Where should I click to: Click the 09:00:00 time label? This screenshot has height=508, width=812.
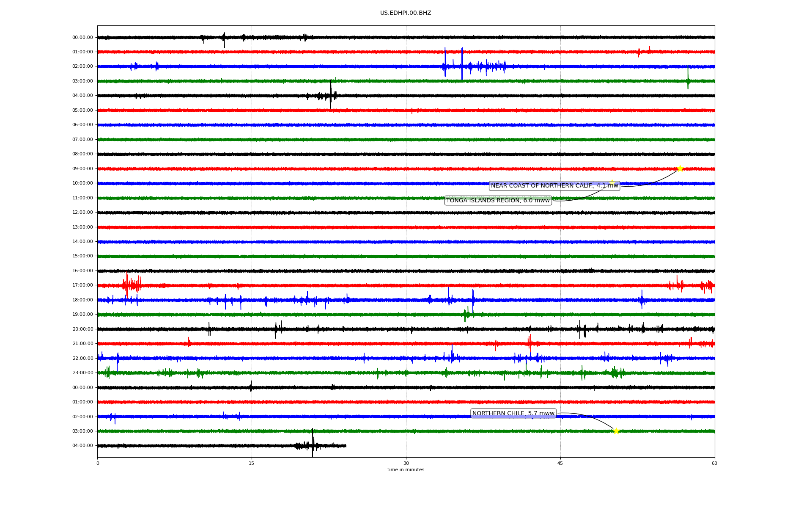(82, 169)
